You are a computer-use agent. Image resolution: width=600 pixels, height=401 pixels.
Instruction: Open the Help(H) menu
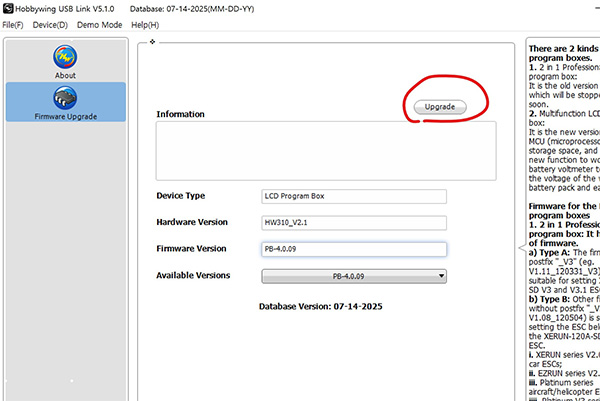pos(145,24)
